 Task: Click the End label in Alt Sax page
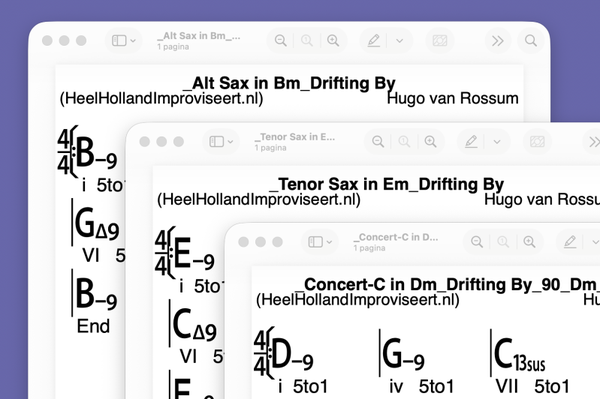[x=93, y=326]
